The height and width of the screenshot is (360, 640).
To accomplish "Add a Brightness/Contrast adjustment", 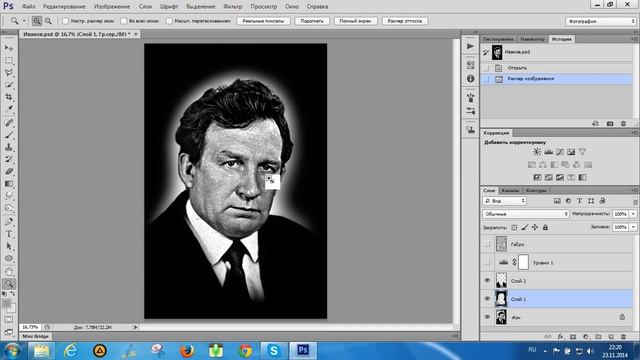I will (537, 152).
